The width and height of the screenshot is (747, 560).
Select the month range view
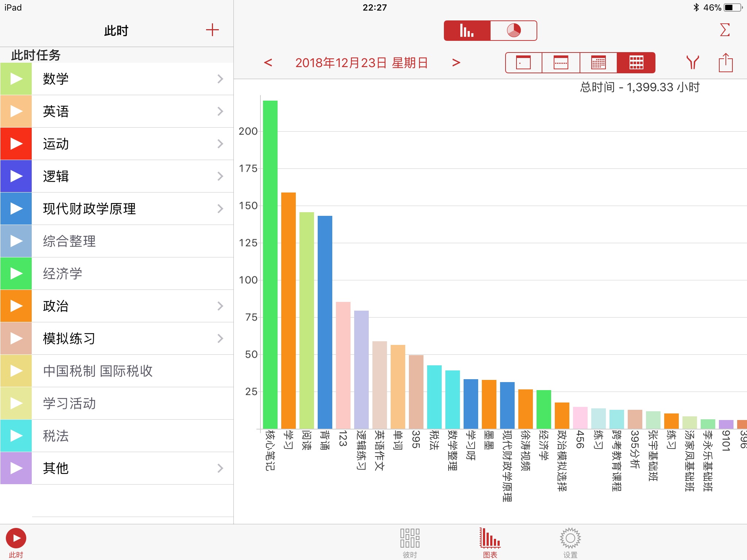coord(599,63)
